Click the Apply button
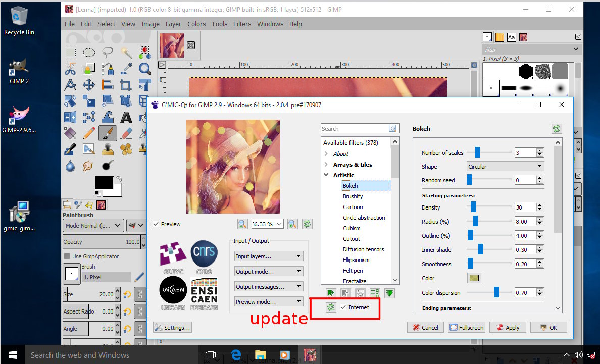 508,327
